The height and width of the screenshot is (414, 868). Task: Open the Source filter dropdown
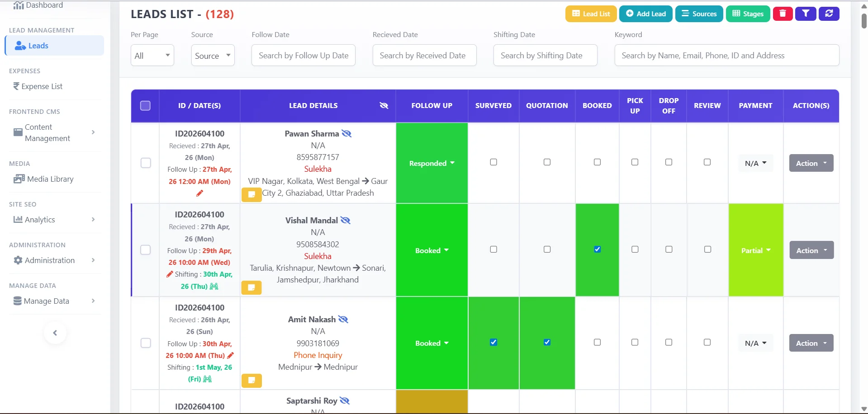(213, 55)
